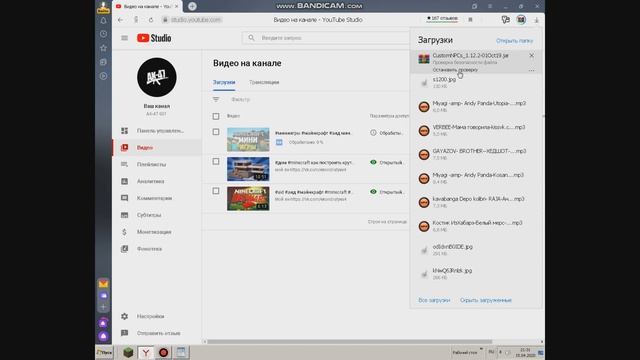Click the studio.youtube.com address field
Screen dimensions: 640x360
pos(196,20)
